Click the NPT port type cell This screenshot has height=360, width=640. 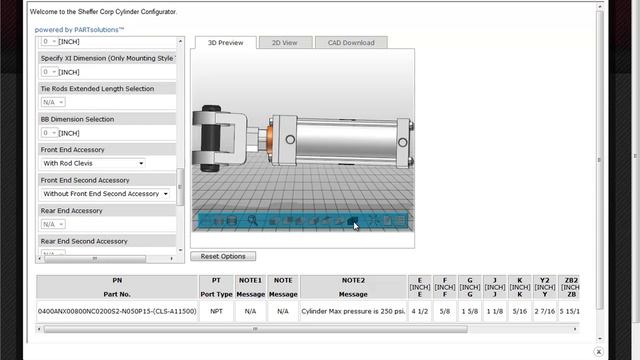216,311
